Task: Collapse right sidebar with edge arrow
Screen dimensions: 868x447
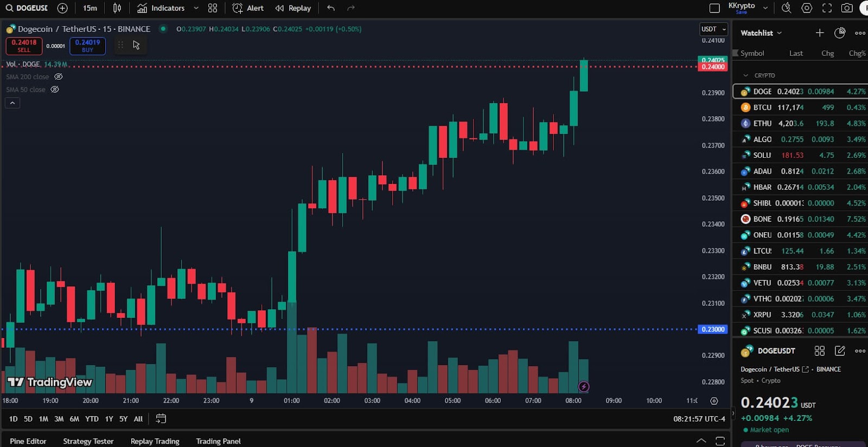Action: (733, 413)
